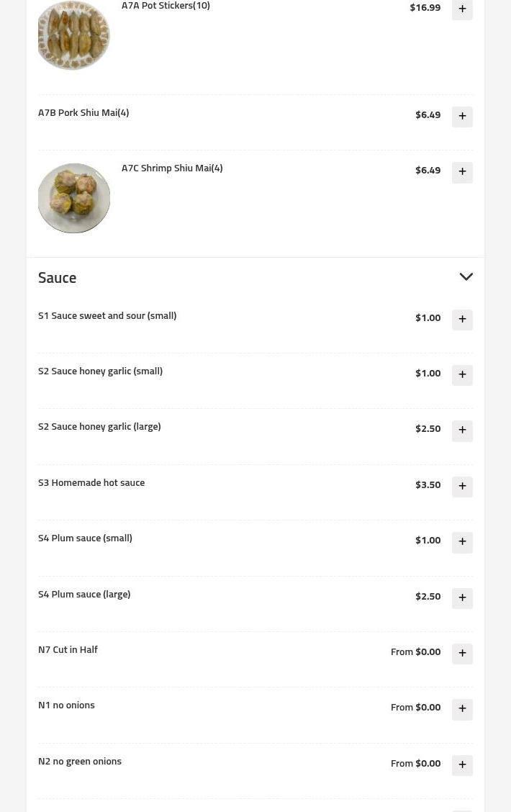Add N2 no green onions option
Image resolution: width=511 pixels, height=812 pixels.
(462, 765)
